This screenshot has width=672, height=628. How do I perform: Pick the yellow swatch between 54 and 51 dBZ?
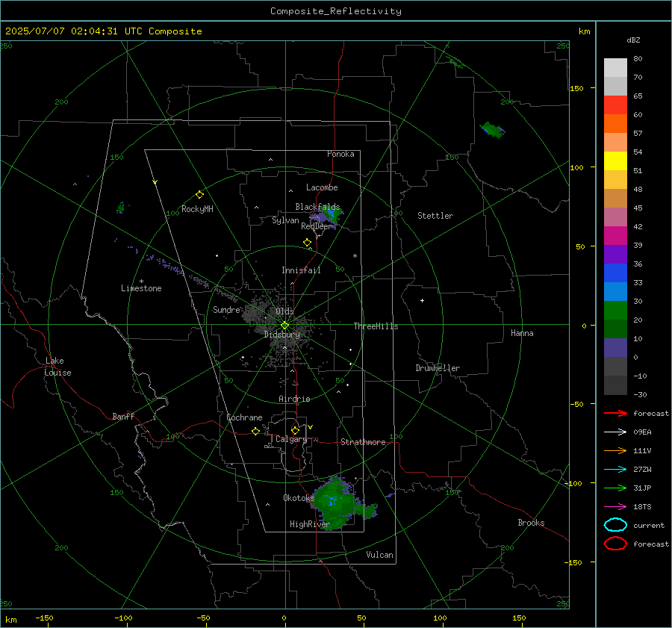tap(615, 161)
